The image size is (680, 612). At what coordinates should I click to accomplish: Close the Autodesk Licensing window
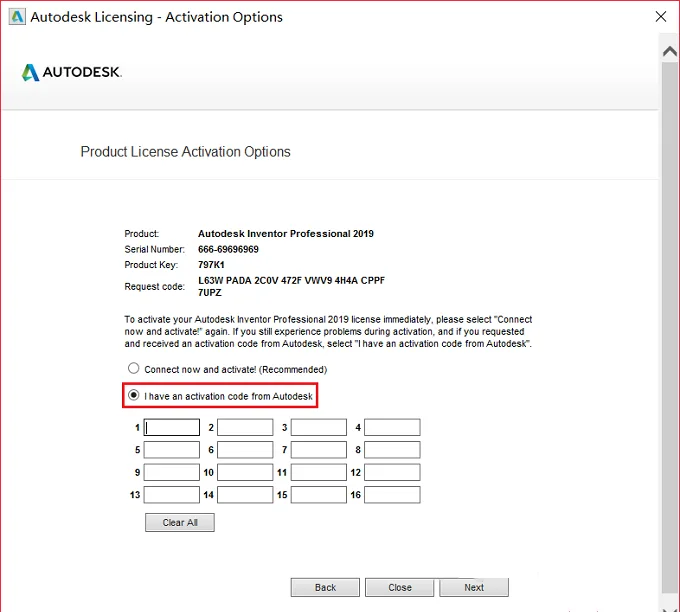tap(660, 16)
